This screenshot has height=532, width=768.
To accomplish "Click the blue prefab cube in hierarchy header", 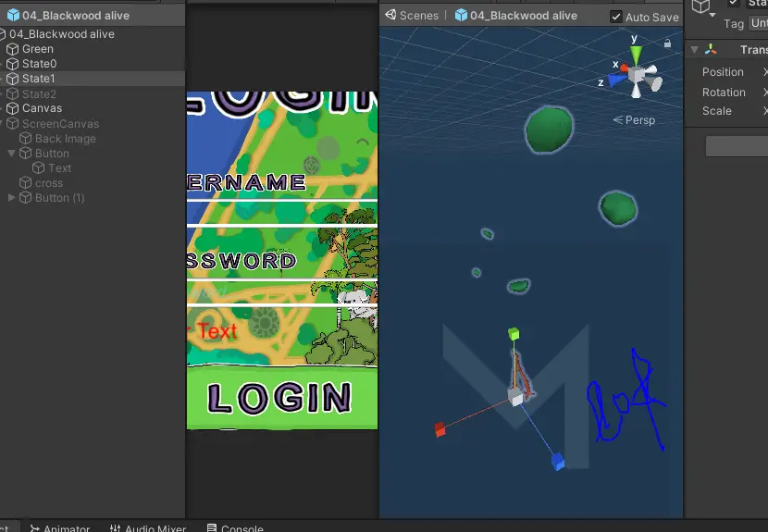I will (13, 16).
